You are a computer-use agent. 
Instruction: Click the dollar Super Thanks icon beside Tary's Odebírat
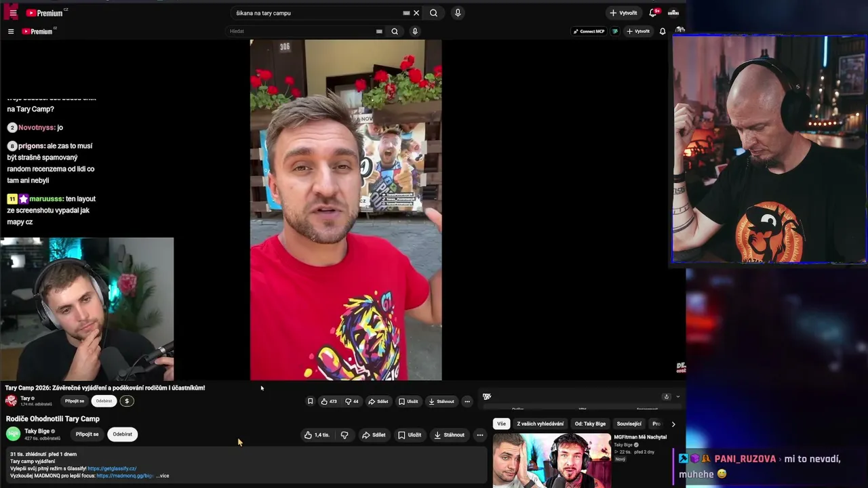[x=127, y=401]
